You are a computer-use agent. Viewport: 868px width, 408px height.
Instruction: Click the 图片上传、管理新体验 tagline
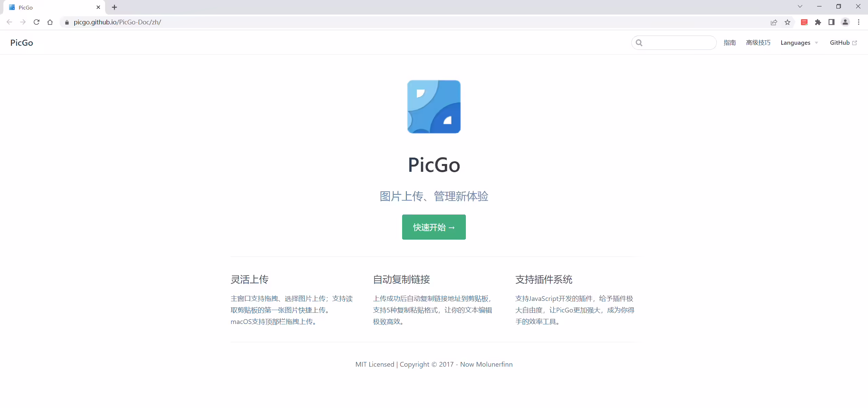434,196
